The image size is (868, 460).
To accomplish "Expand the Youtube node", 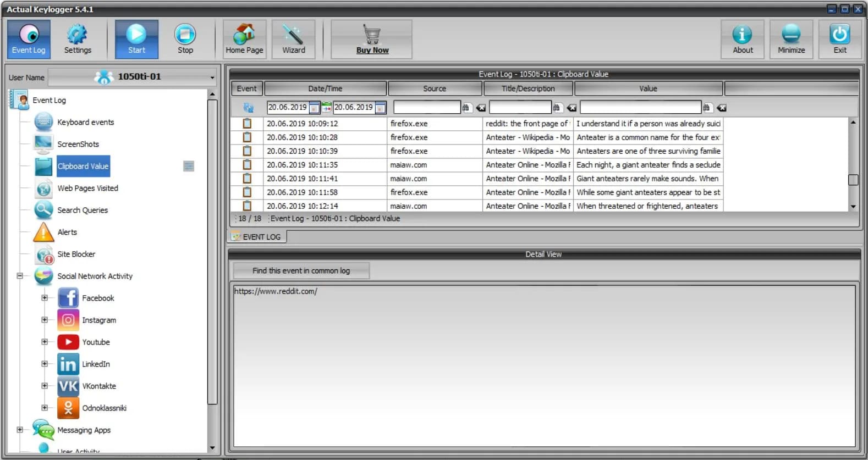I will click(x=45, y=342).
